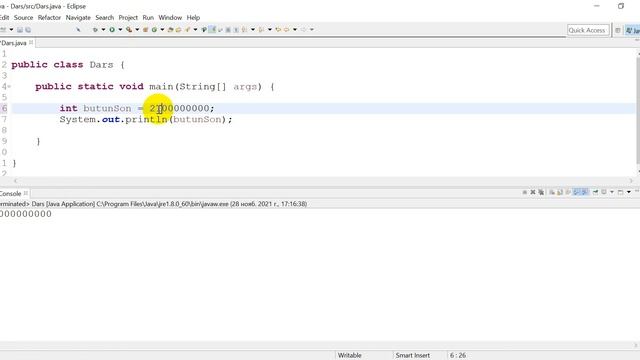The image size is (640, 360).
Task: Click 'Writable' in the status bar
Action: point(349,355)
